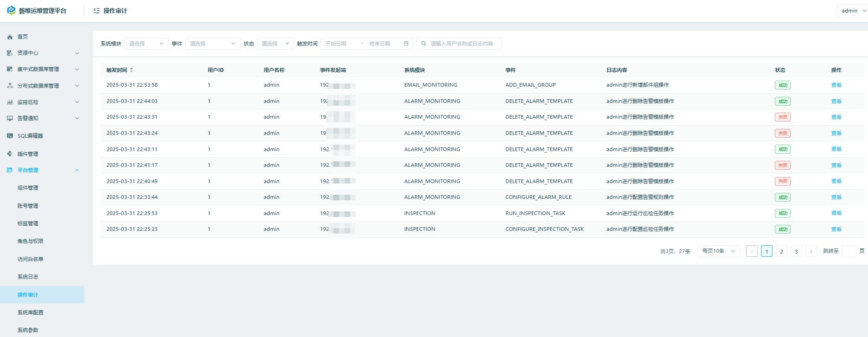Open 系统参数 in the sidebar
This screenshot has height=337, width=868.
tap(28, 330)
